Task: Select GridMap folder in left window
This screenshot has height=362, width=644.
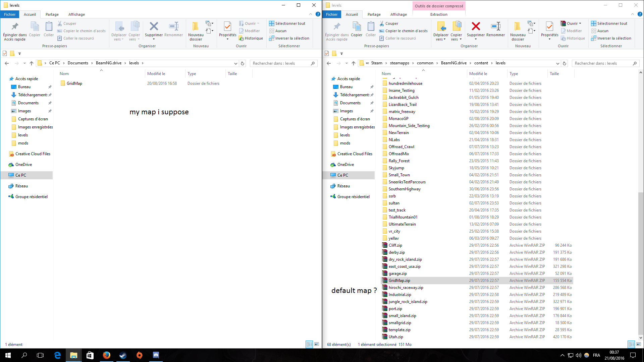Action: click(74, 83)
